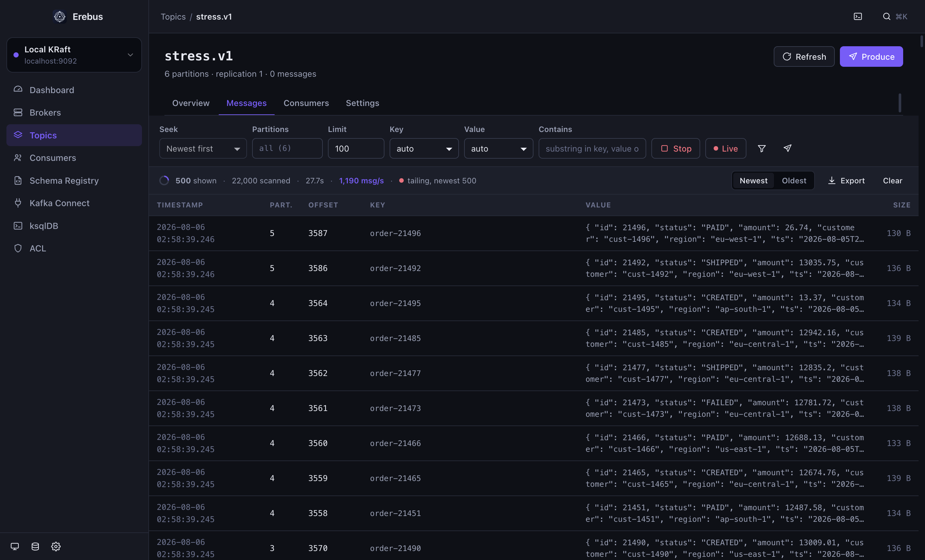Open settings gear in bottom bar
Screen dimensions: 925x560
[x=56, y=546]
